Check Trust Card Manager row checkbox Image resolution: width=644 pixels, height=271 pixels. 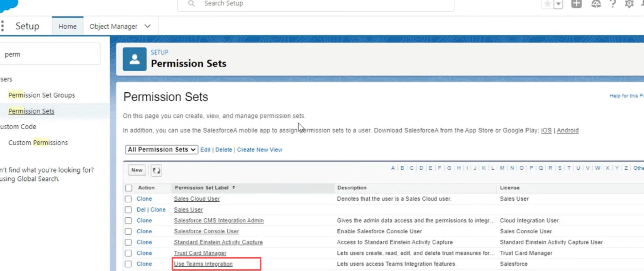pyautogui.click(x=128, y=253)
